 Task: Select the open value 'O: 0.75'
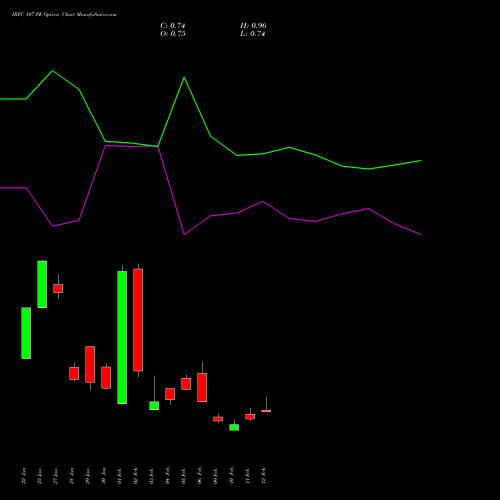(x=173, y=34)
